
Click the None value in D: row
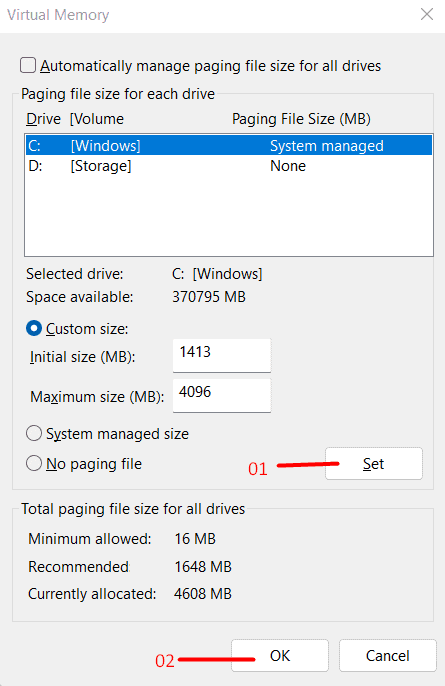point(288,166)
